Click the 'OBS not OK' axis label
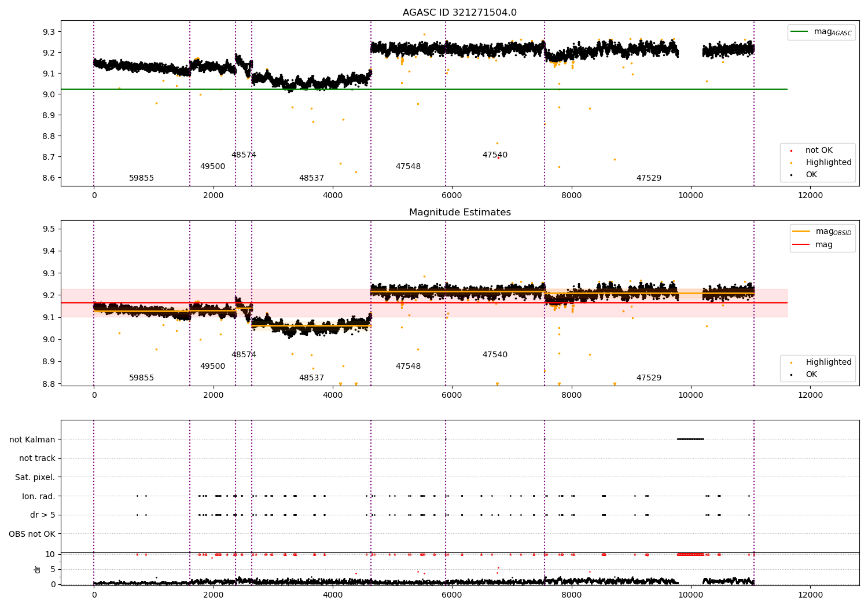Screen dimensions: 868x608 (x=32, y=534)
